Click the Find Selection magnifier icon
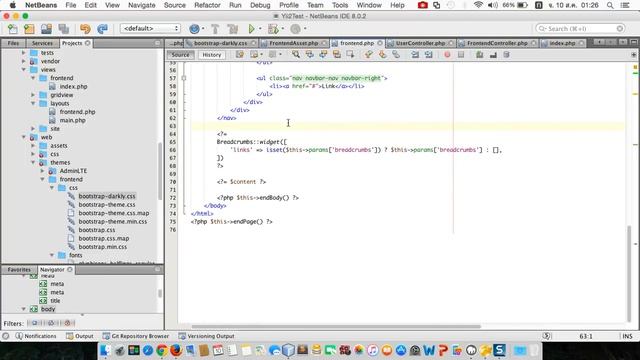Image resolution: width=640 pixels, height=360 pixels. tap(296, 55)
